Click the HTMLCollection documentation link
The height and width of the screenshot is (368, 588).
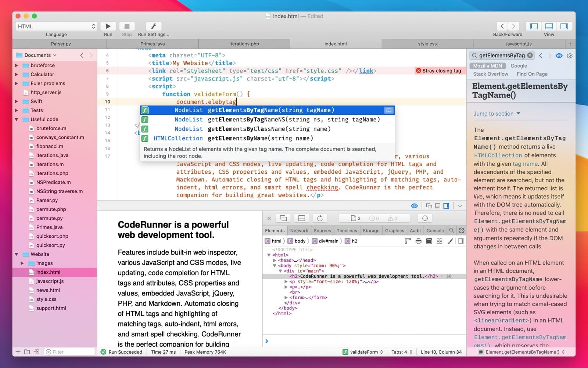coord(498,155)
